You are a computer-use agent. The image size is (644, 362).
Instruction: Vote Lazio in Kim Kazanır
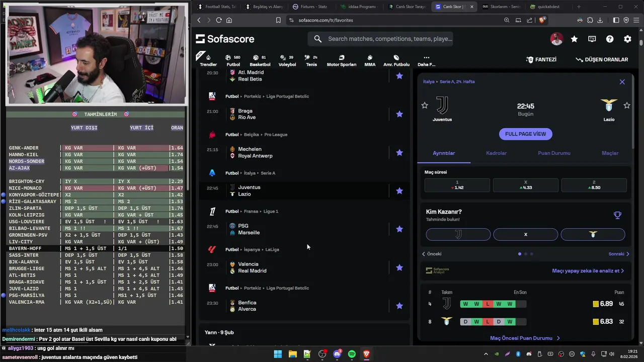pyautogui.click(x=593, y=234)
